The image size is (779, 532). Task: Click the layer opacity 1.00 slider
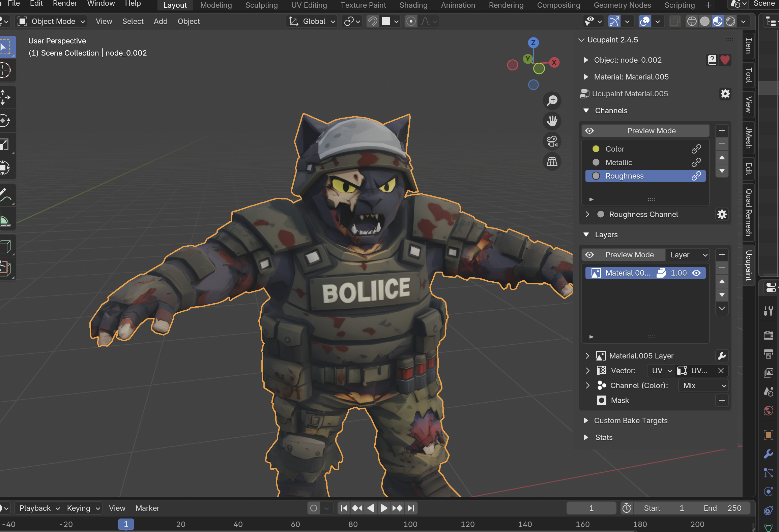679,273
